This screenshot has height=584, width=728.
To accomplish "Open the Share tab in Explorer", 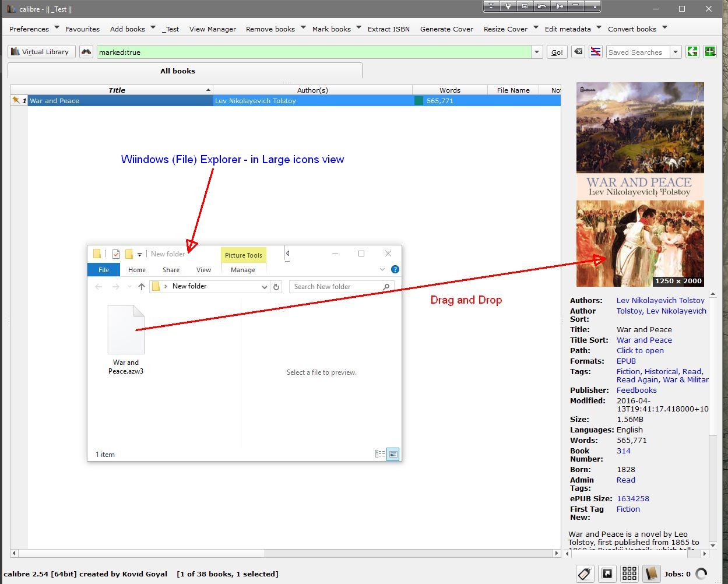I will pos(171,270).
